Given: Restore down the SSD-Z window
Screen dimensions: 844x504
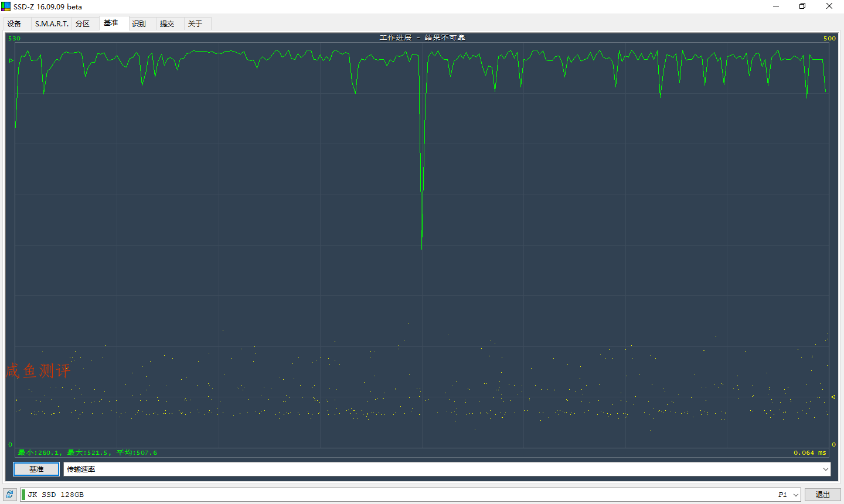Looking at the screenshot, I should pyautogui.click(x=802, y=6).
